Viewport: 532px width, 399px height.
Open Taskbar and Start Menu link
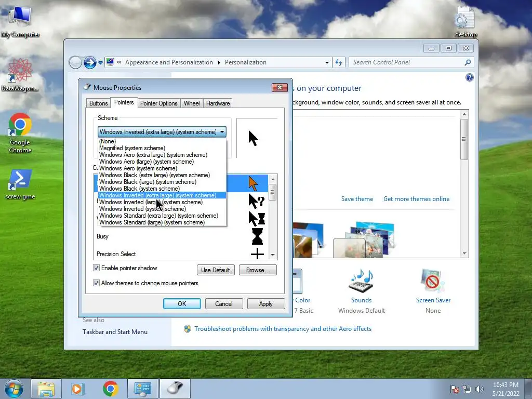coord(115,332)
